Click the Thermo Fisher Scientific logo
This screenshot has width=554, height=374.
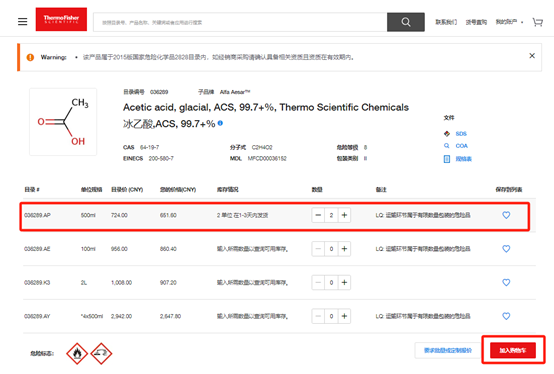pyautogui.click(x=61, y=19)
